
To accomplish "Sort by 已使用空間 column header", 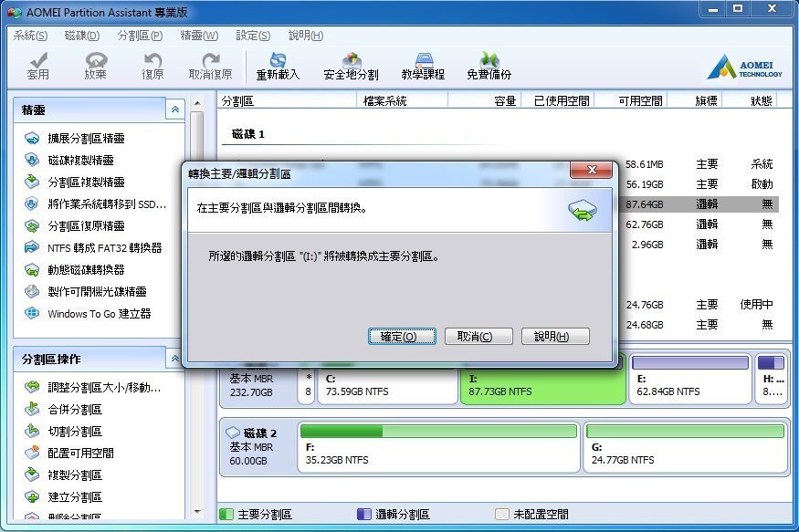I will 557,100.
